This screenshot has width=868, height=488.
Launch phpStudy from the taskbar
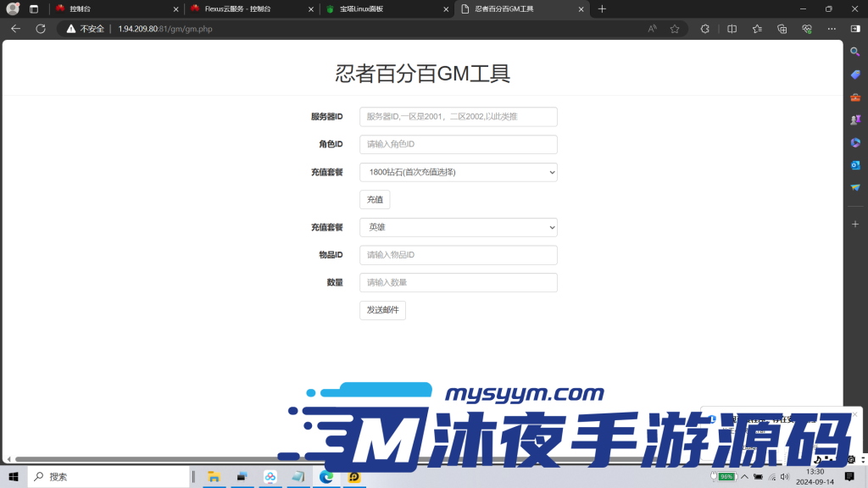coord(354,477)
